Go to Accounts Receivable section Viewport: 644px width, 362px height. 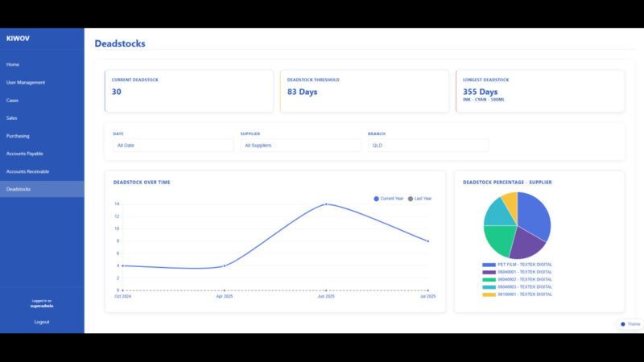27,171
